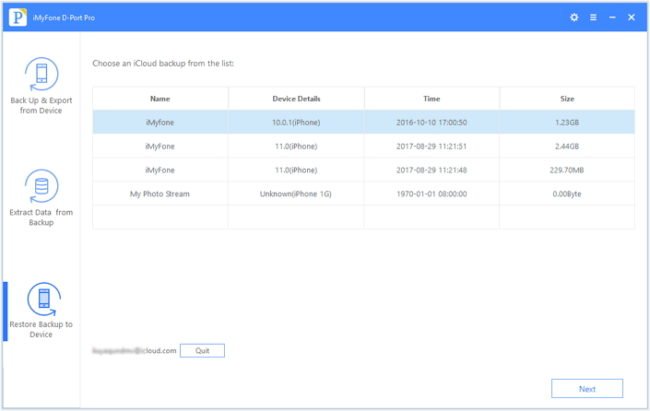
Task: Select the Restore Backup to Device tab
Action: tap(40, 329)
